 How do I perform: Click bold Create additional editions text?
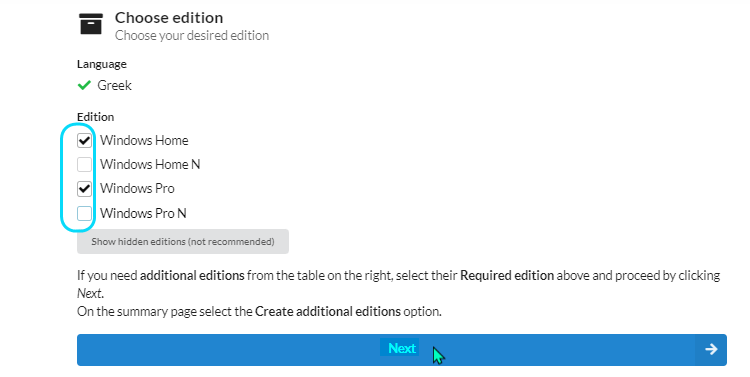click(328, 311)
